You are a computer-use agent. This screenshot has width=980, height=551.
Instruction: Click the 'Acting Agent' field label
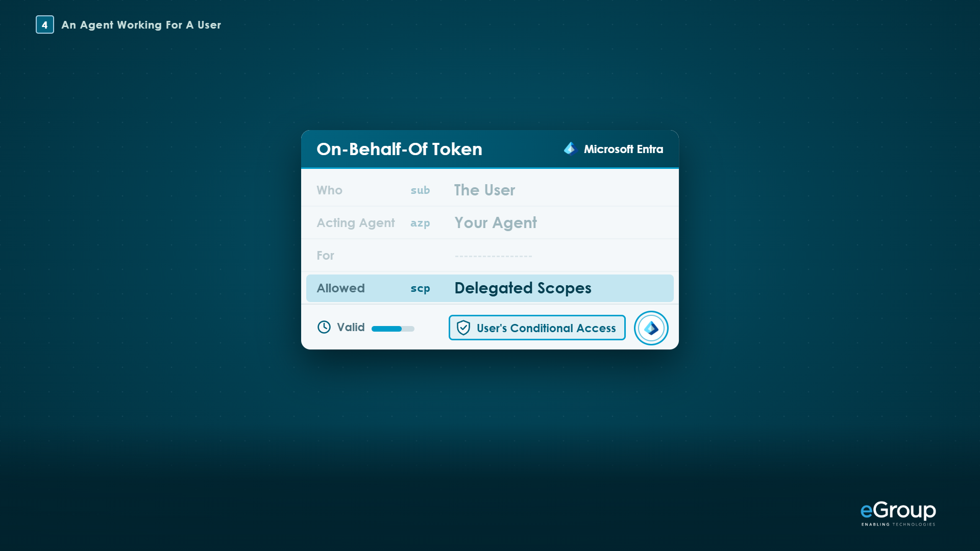[356, 223]
